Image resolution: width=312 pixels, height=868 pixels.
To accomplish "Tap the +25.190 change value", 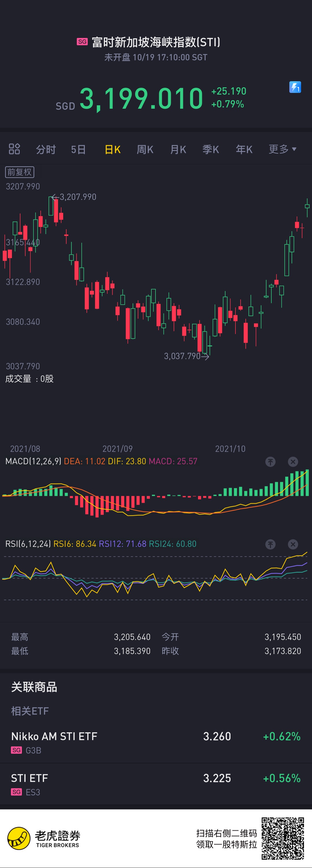I will (x=229, y=91).
